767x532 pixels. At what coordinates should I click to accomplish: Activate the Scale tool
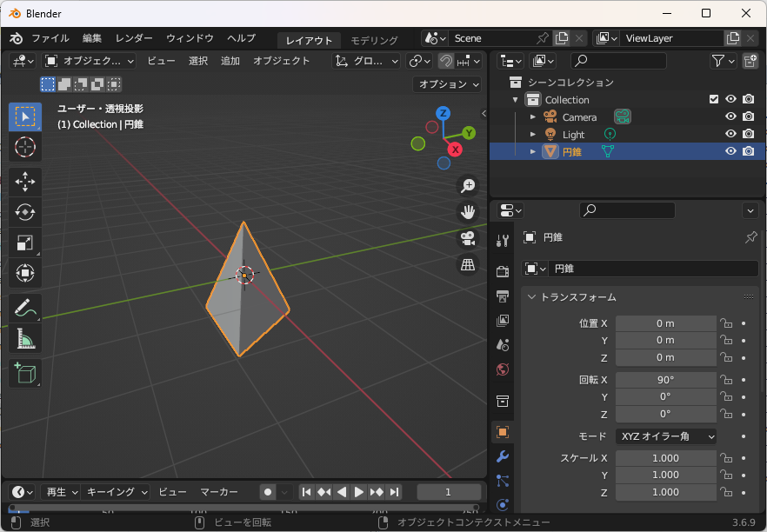pyautogui.click(x=25, y=243)
